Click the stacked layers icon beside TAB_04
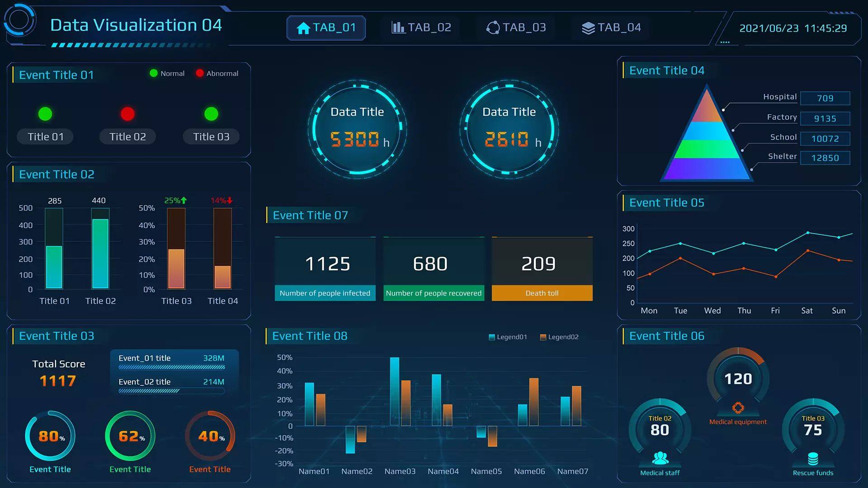This screenshot has width=868, height=488. click(588, 27)
